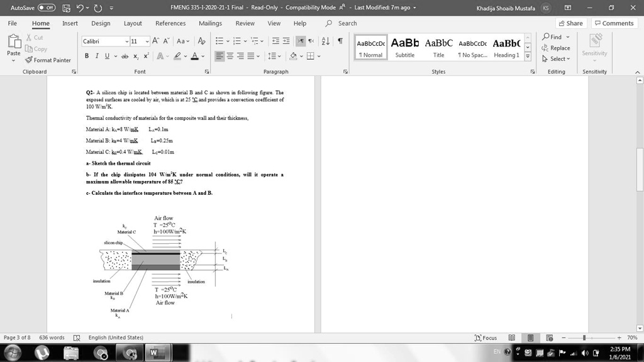The image size is (644, 362).
Task: Click the Sort icon in Paragraph group
Action: (326, 41)
